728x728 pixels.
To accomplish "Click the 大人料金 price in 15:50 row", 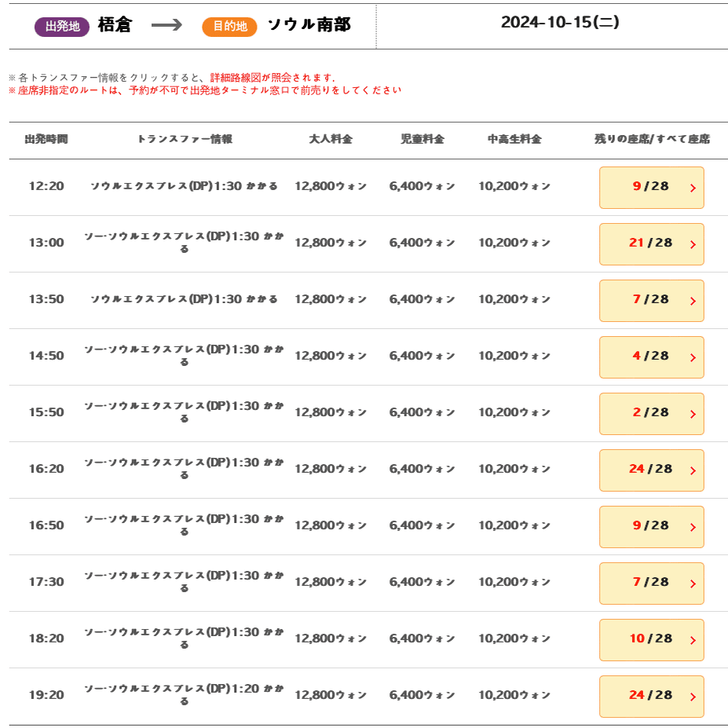I will coord(331,412).
